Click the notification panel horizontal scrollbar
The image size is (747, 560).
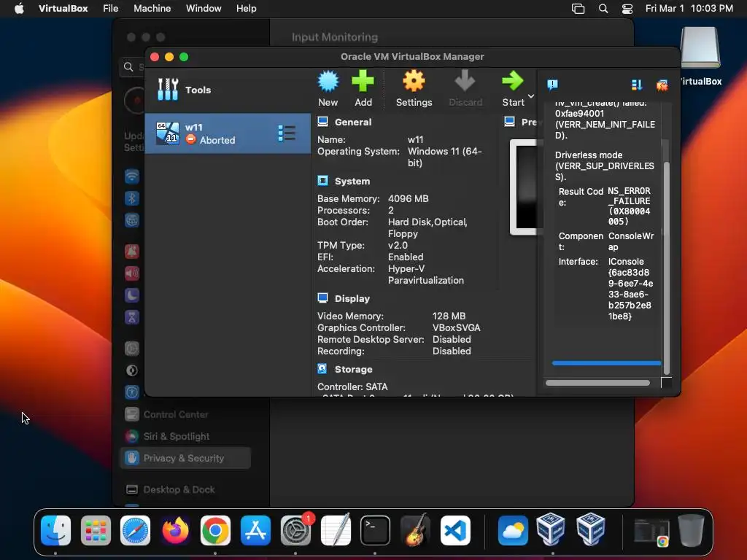tap(597, 383)
